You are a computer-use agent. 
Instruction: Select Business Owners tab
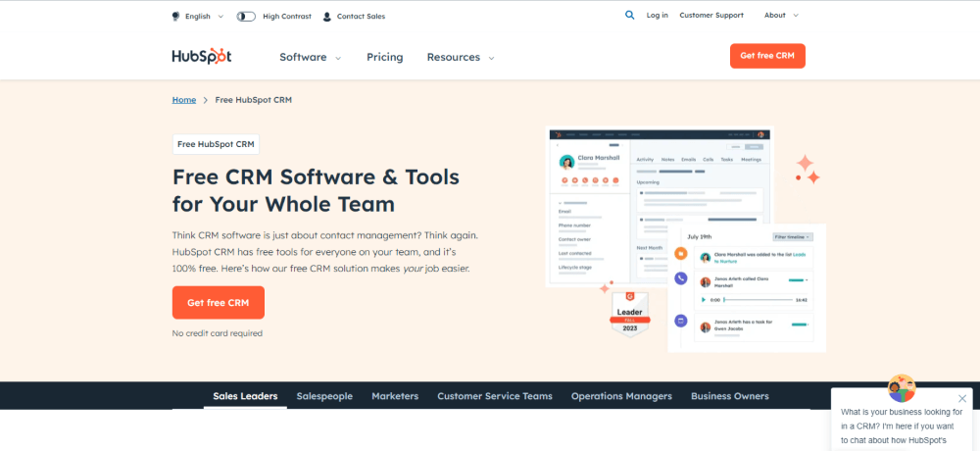pyautogui.click(x=729, y=396)
